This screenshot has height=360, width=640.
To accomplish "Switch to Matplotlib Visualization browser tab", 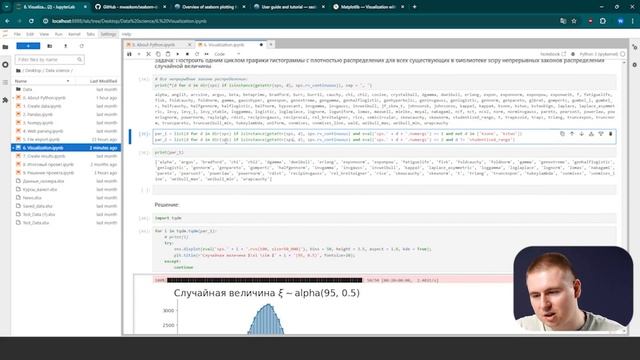I will (x=369, y=7).
